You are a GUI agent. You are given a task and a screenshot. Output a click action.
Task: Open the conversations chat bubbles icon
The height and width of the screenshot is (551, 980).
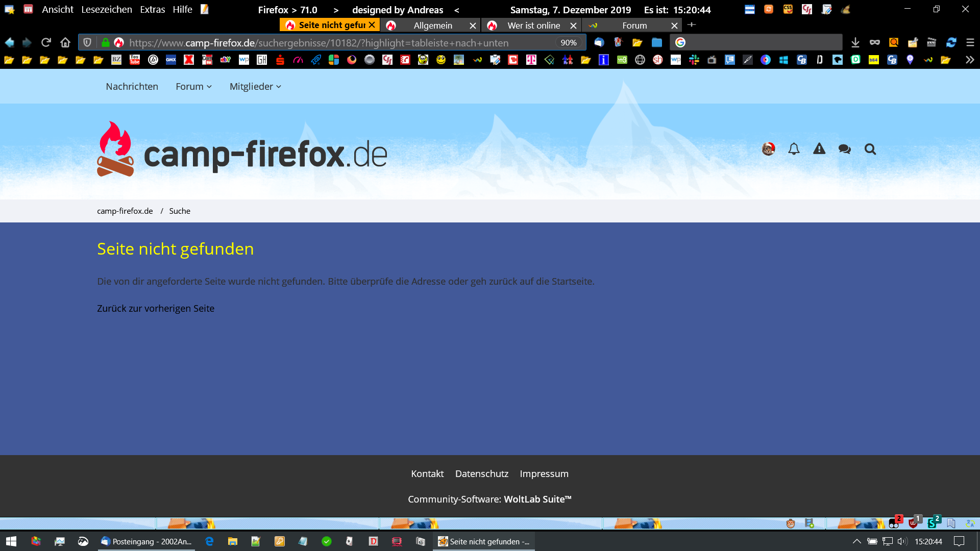click(x=845, y=149)
